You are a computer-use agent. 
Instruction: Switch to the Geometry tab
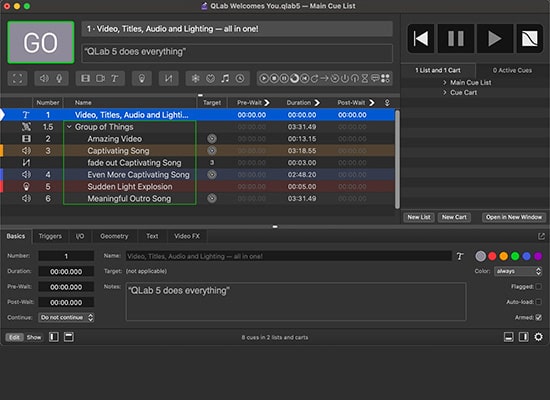114,236
